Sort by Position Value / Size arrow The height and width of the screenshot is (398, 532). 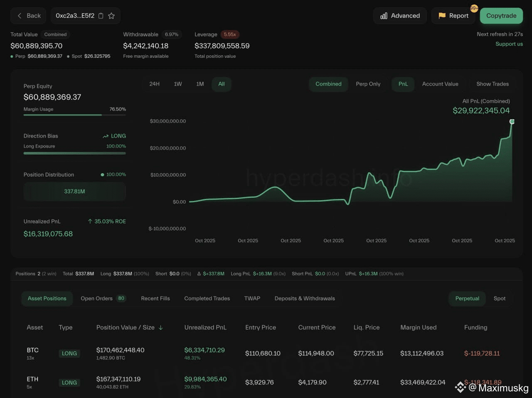click(160, 327)
